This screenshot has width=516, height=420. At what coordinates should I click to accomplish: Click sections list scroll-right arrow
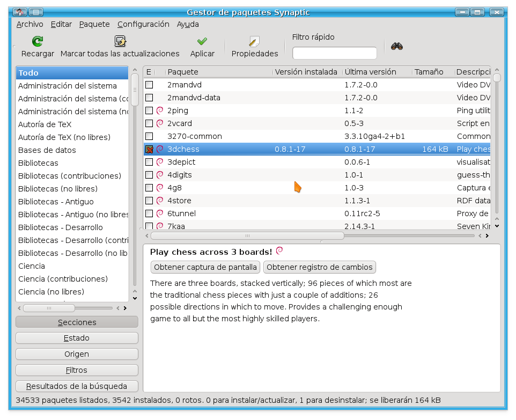coord(125,308)
